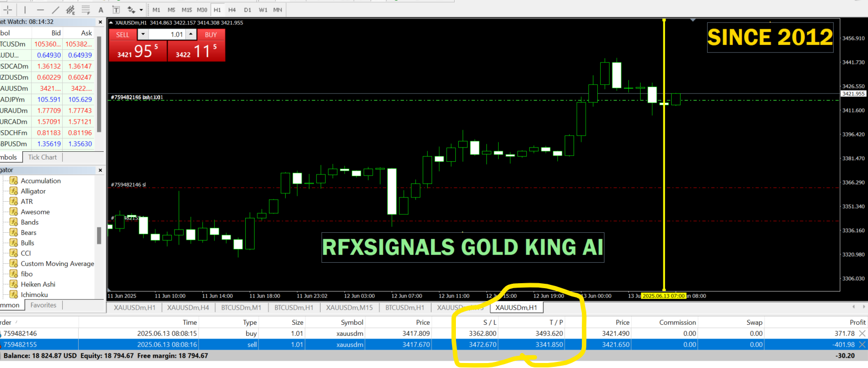Image resolution: width=868 pixels, height=368 pixels.
Task: Switch chart to D1 timeframe
Action: tap(247, 10)
